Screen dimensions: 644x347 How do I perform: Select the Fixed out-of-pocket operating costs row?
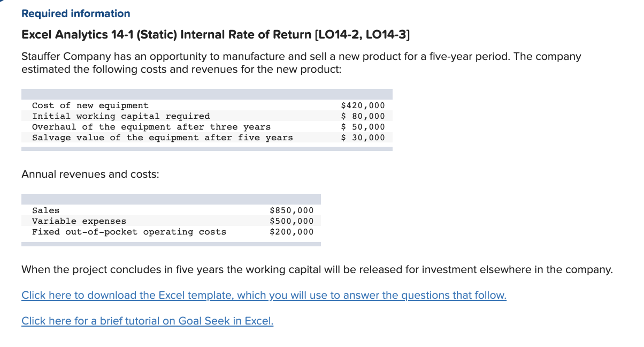pyautogui.click(x=129, y=231)
